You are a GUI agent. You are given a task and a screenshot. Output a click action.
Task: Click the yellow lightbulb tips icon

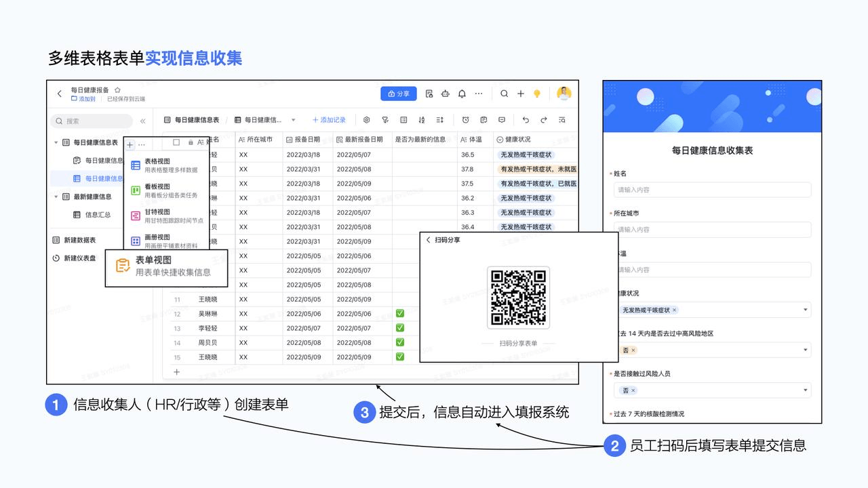[x=537, y=94]
